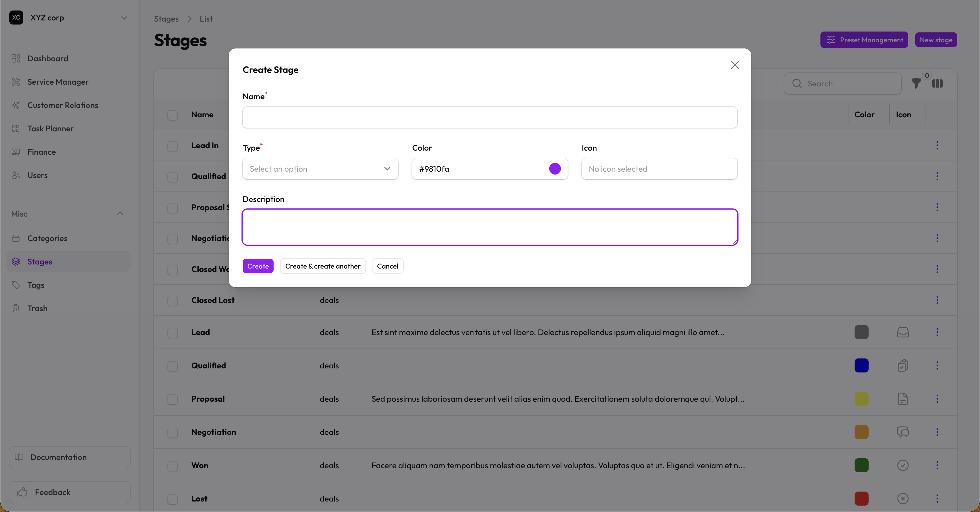Check the Lead row checkbox

[173, 333]
